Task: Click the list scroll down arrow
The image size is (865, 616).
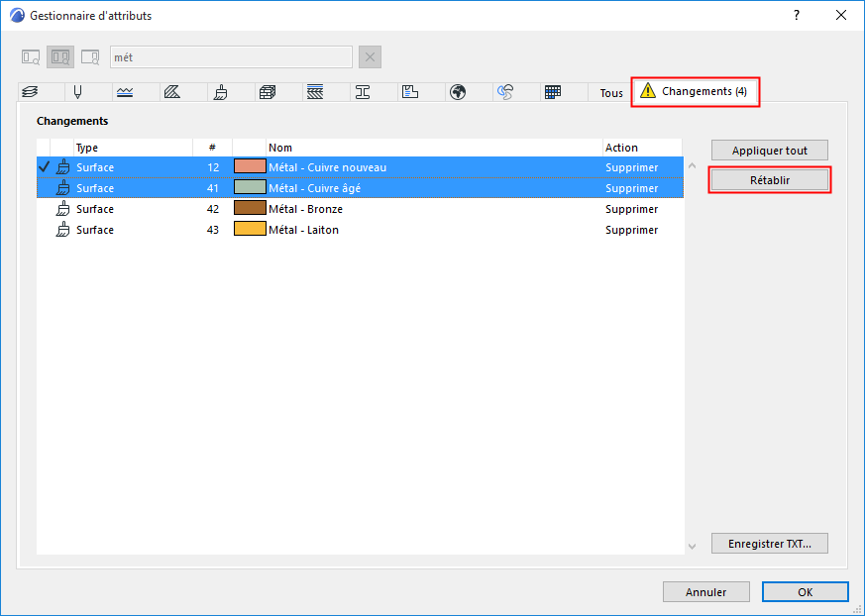Action: pos(692,547)
